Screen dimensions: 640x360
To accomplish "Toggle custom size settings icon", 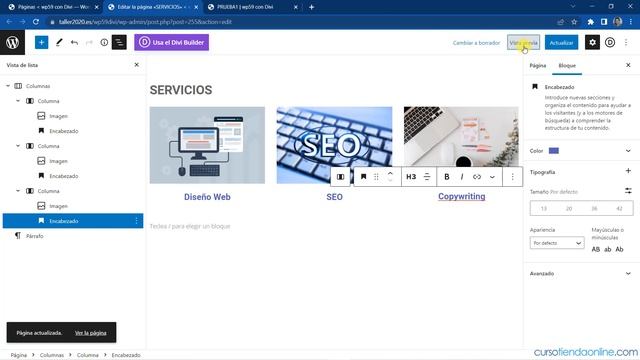I will click(628, 191).
